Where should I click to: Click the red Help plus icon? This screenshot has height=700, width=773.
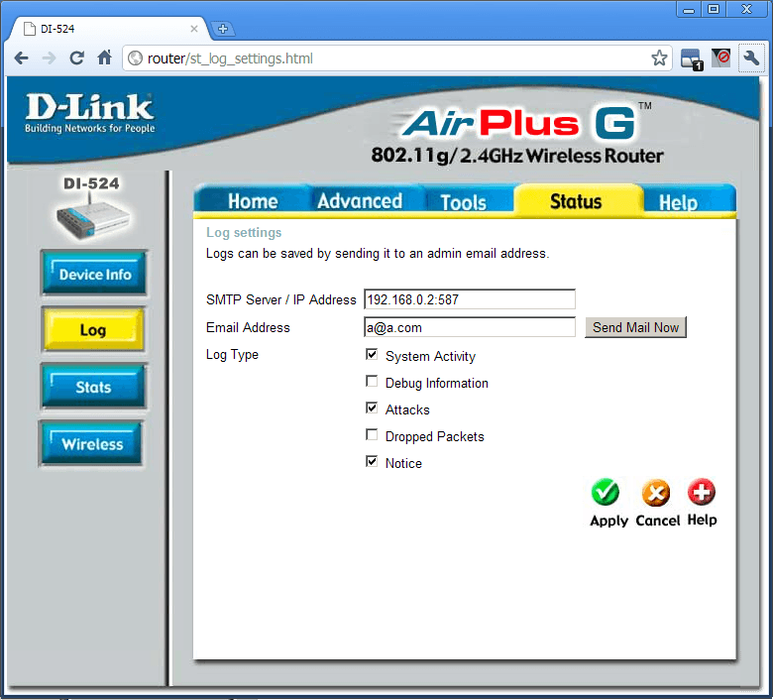pyautogui.click(x=702, y=492)
